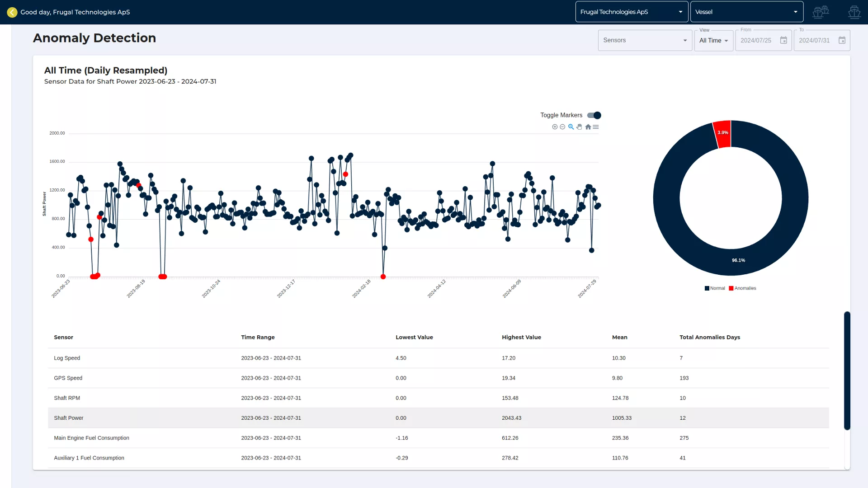
Task: Turn off the Toggle Markers switch
Action: pos(594,115)
